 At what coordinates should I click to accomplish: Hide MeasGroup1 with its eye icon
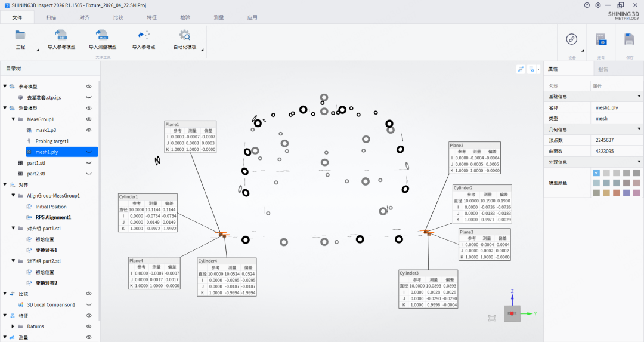point(88,119)
